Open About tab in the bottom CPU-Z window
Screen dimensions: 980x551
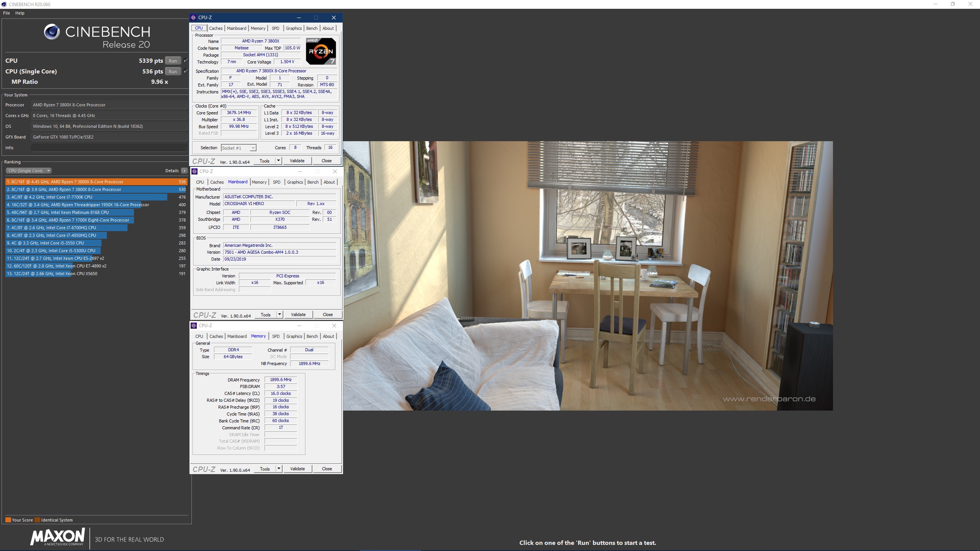click(328, 336)
